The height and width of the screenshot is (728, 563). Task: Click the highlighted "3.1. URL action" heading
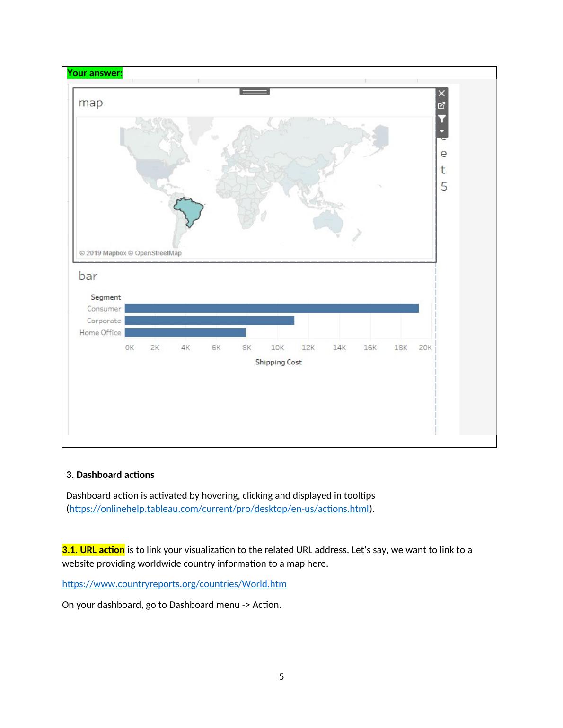pos(93,550)
